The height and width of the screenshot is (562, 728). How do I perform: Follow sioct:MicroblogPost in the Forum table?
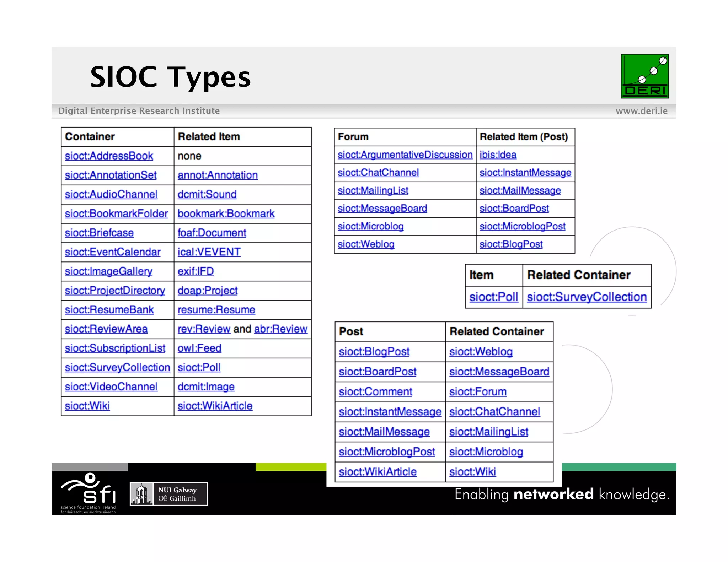[x=522, y=226]
